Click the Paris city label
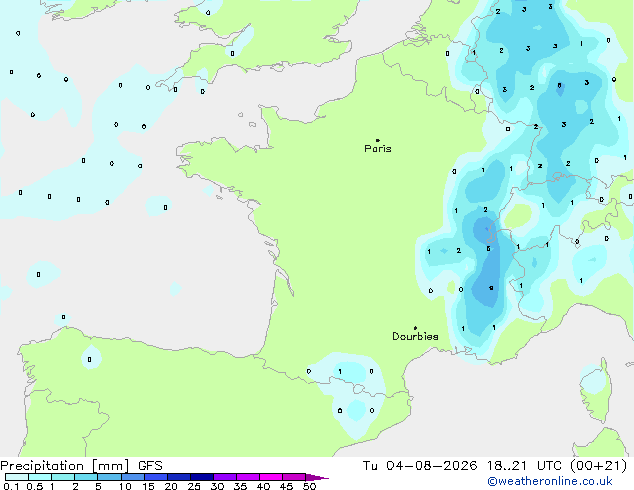 (378, 149)
